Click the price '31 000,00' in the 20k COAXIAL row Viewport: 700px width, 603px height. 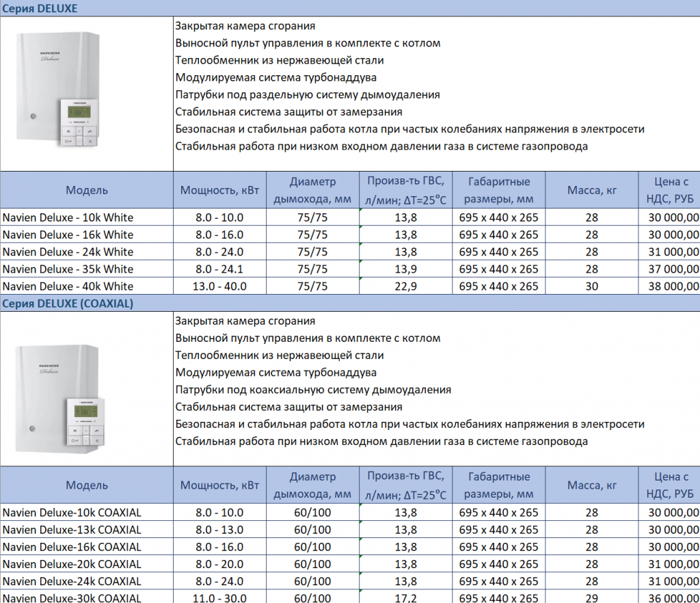[673, 564]
